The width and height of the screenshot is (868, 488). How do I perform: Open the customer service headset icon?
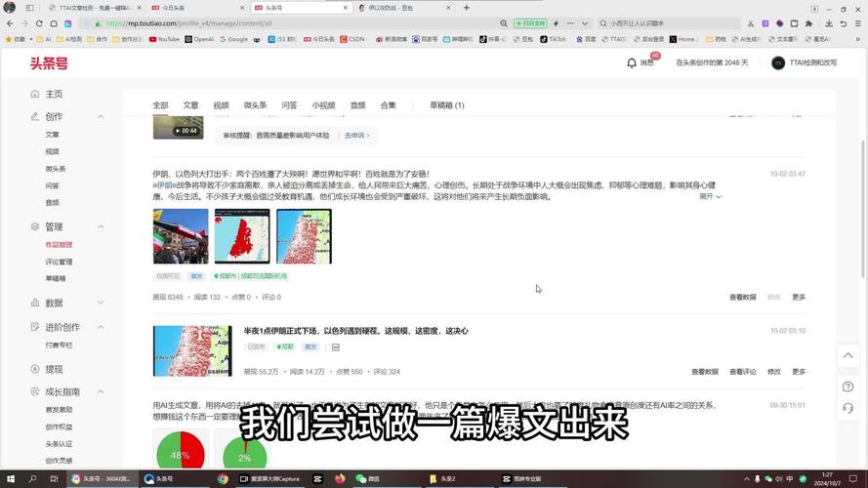click(847, 408)
